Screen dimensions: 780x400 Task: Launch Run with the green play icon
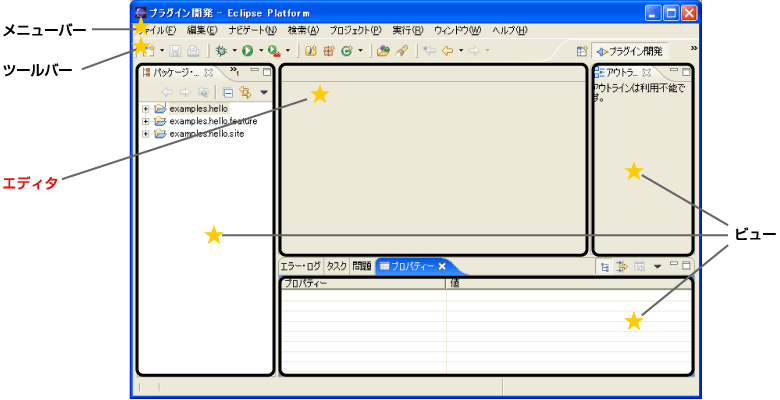(x=248, y=51)
